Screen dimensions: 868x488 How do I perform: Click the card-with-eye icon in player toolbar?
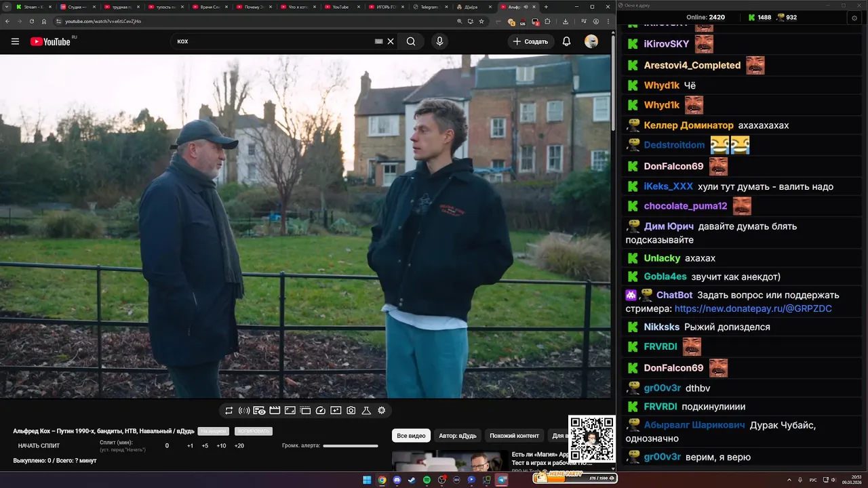(x=259, y=411)
